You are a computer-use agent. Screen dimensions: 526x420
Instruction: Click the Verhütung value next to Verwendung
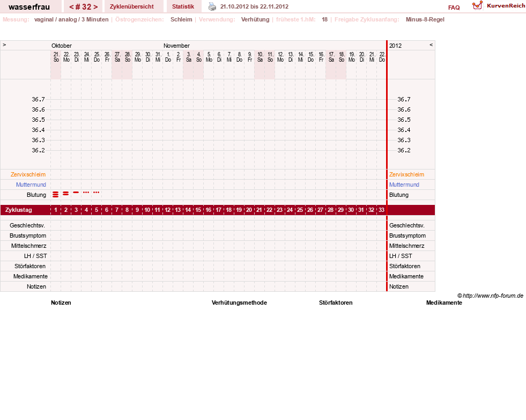point(255,19)
